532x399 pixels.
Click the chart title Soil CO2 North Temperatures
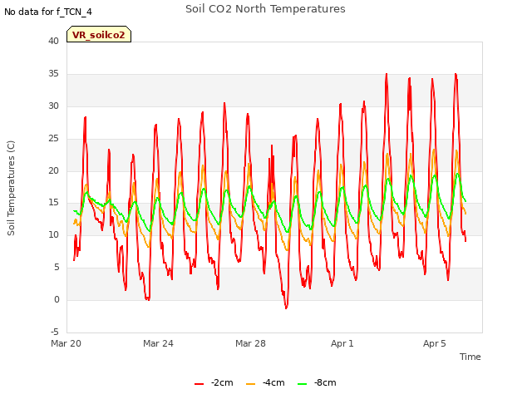pos(265,9)
